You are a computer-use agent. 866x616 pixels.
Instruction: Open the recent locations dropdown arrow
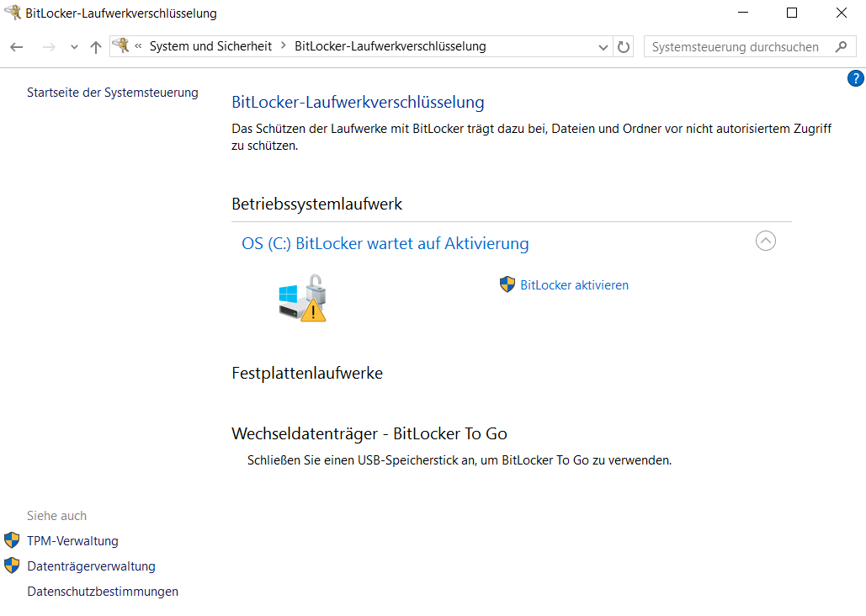point(74,47)
